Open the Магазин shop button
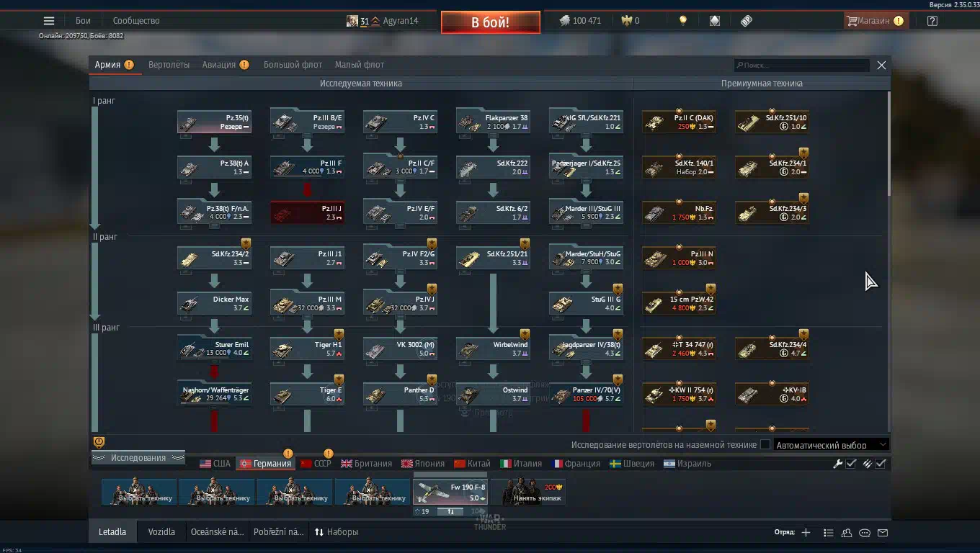This screenshot has width=980, height=553. [x=875, y=21]
